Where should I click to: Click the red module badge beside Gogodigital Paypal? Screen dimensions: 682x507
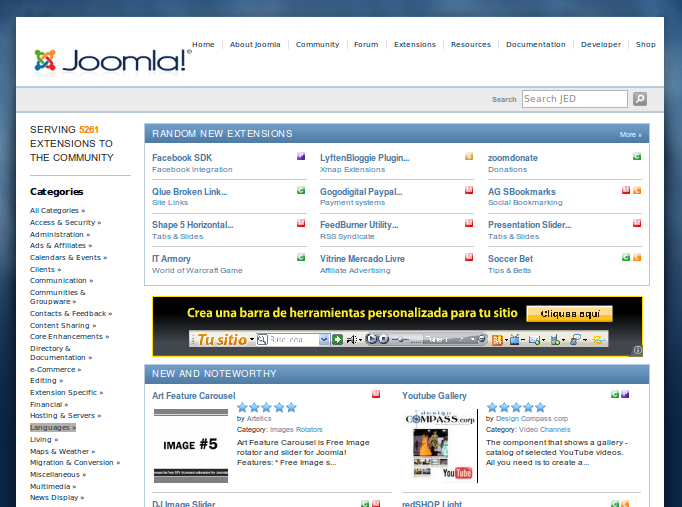469,190
